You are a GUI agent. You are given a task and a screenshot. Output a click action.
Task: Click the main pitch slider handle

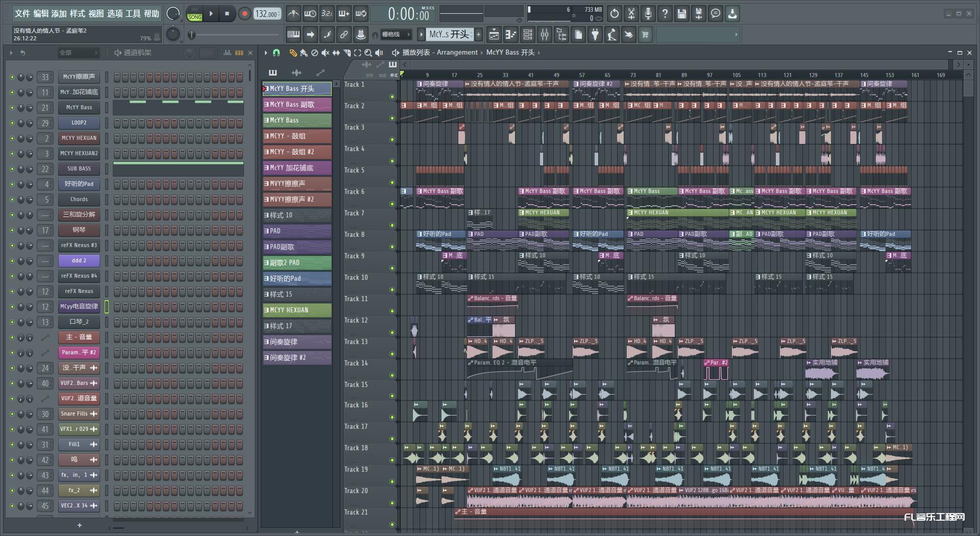click(192, 35)
